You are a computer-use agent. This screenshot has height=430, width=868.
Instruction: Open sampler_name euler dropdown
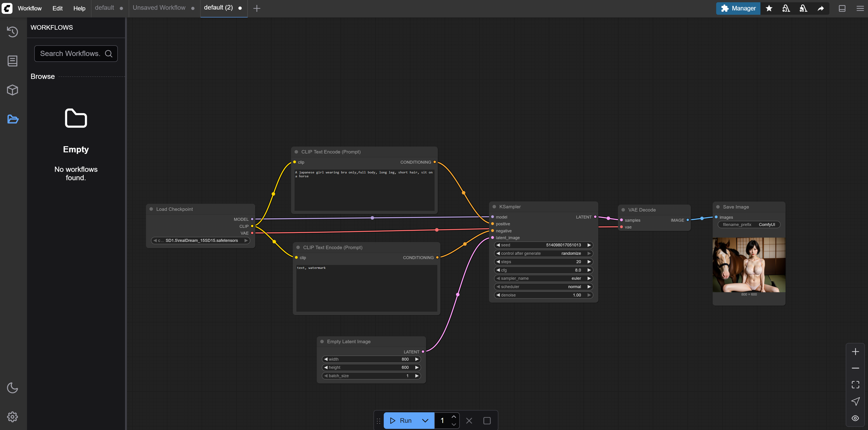tap(543, 279)
